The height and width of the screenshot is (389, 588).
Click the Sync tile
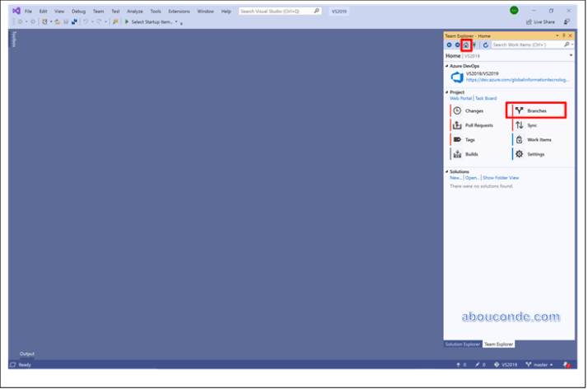pos(531,125)
